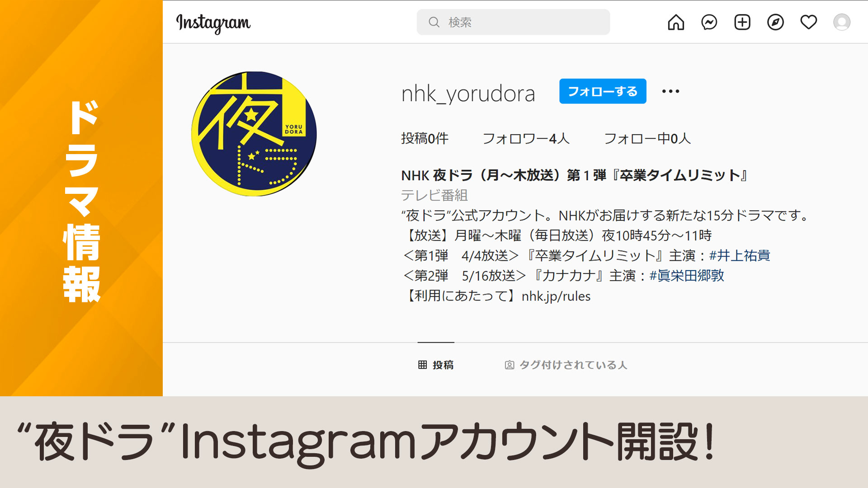This screenshot has height=488, width=868.
Task: Click the フォローする follow button
Action: (x=603, y=91)
